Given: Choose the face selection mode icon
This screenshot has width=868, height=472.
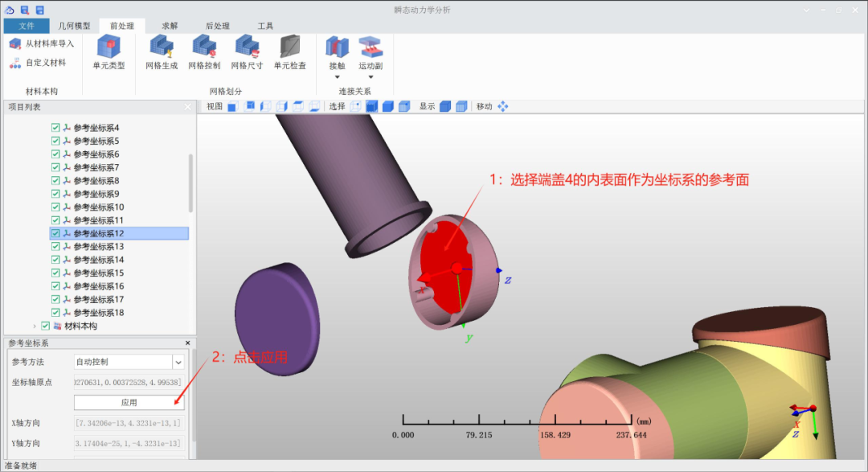Looking at the screenshot, I should pos(372,106).
